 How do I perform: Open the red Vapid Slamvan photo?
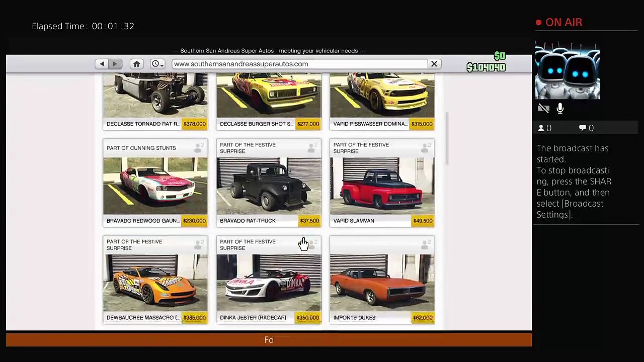point(382,186)
